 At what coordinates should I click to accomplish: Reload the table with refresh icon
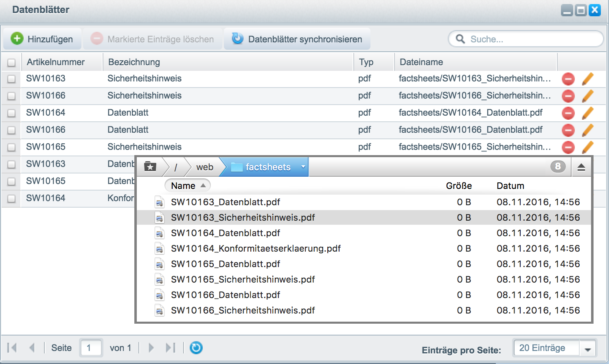tap(196, 348)
